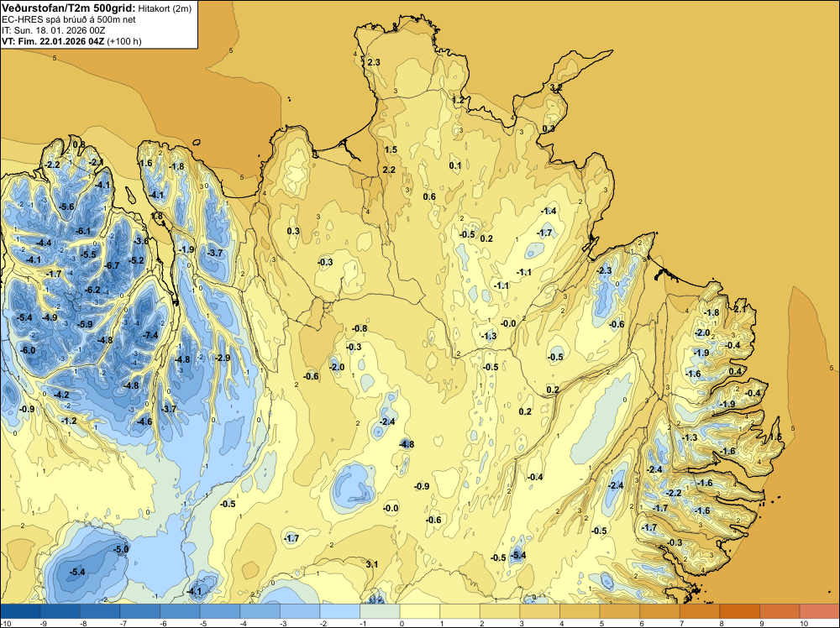Click the -7.4 temperature value on map
Viewport: 840px width, 628px height.
click(x=151, y=335)
